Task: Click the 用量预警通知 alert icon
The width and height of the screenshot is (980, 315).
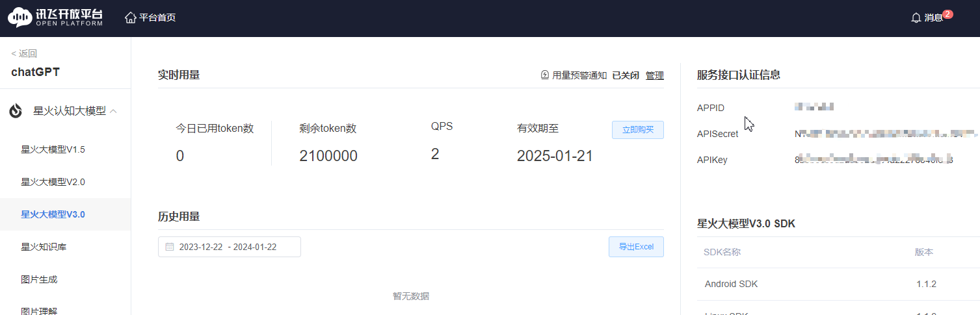Action: pos(545,75)
